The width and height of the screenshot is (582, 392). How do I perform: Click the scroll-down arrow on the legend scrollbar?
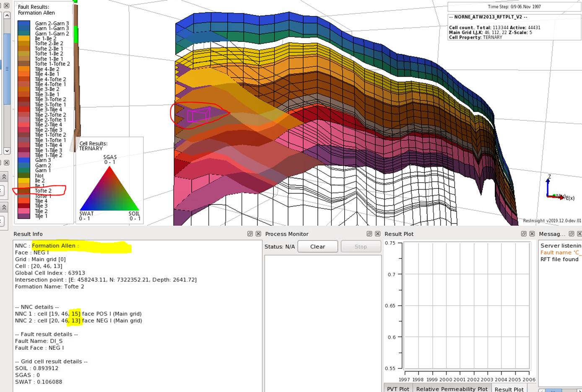(7, 151)
